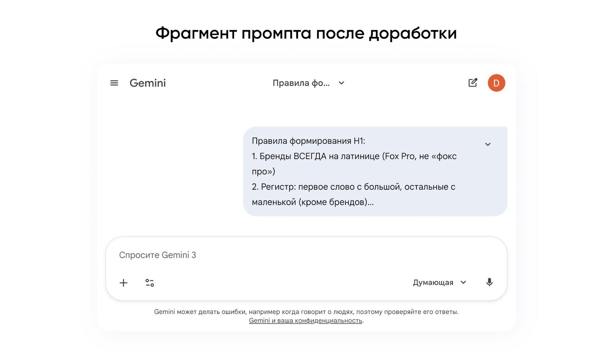The width and height of the screenshot is (613, 364).
Task: Activate voice input with the microphone icon
Action: (x=489, y=282)
